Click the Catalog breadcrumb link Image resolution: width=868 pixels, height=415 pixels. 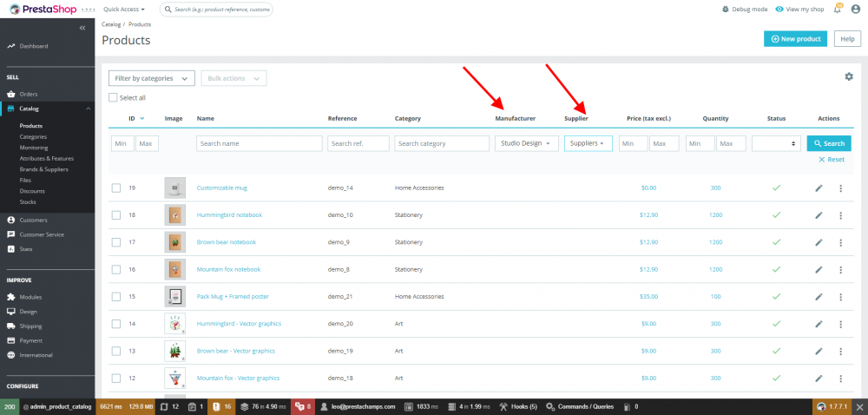[x=111, y=24]
